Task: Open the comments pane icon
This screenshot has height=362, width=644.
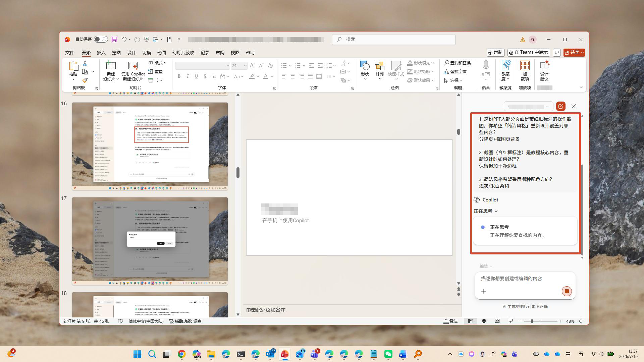Action: click(557, 53)
